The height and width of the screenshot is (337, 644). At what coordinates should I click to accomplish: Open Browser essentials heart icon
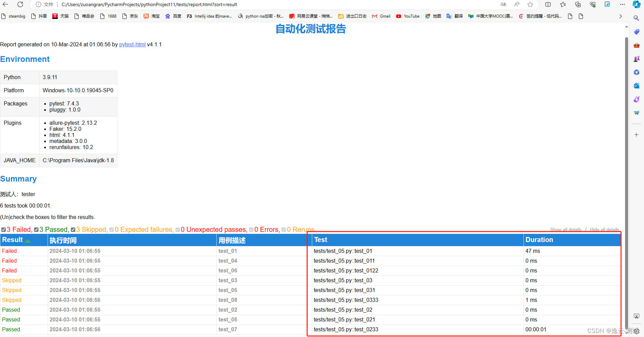593,4
